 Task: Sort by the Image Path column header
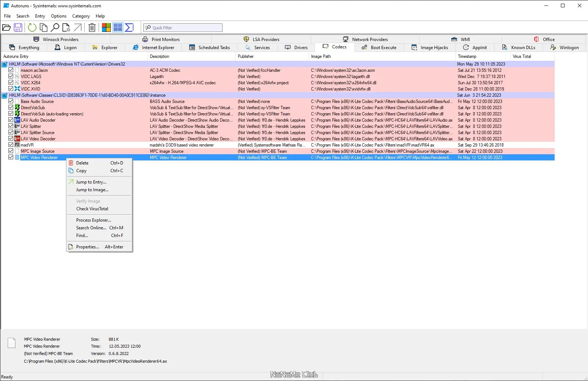[382, 56]
